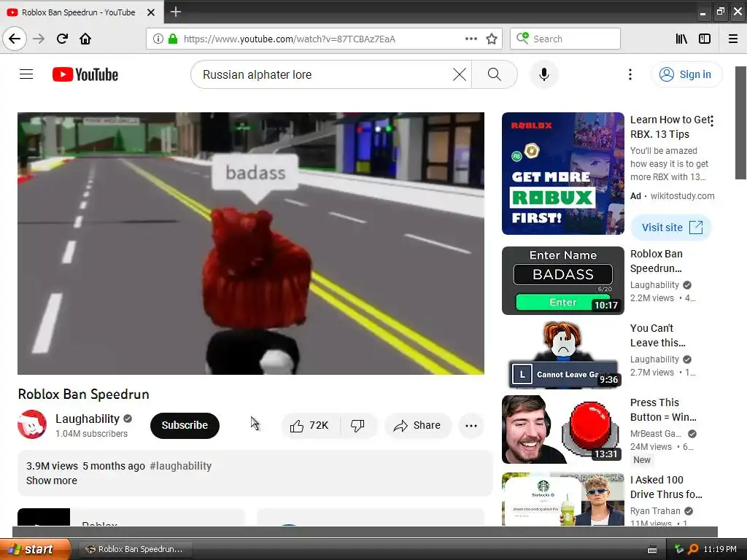Click the MrBeast Gaming channel name
747x560 pixels.
tap(656, 434)
